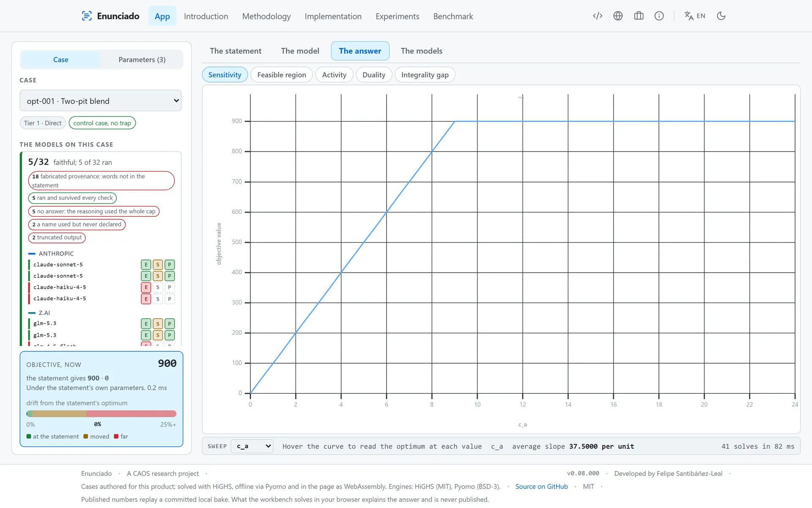This screenshot has height=508, width=812.
Task: Switch to the Parameters (3) segment
Action: (x=142, y=60)
